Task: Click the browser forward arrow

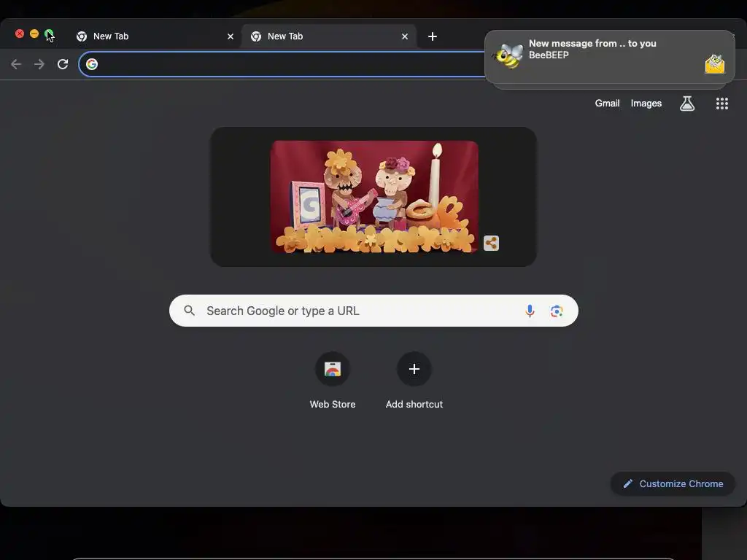Action: [39, 64]
